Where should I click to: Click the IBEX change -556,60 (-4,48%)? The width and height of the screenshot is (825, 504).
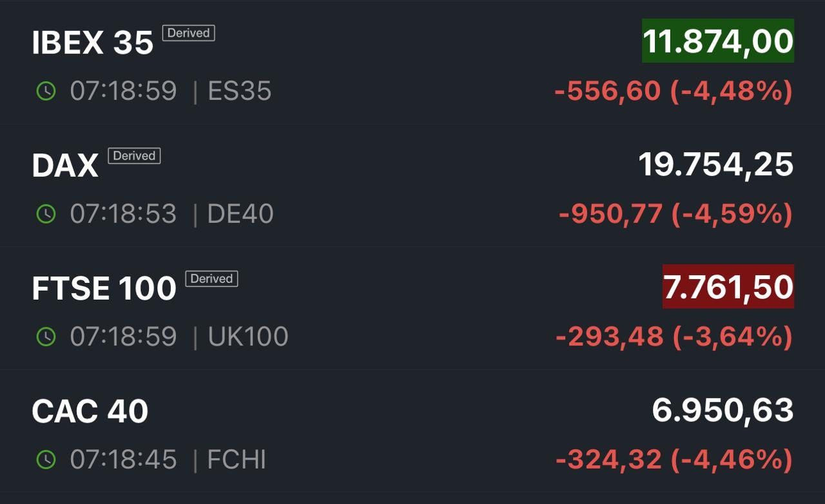(673, 92)
